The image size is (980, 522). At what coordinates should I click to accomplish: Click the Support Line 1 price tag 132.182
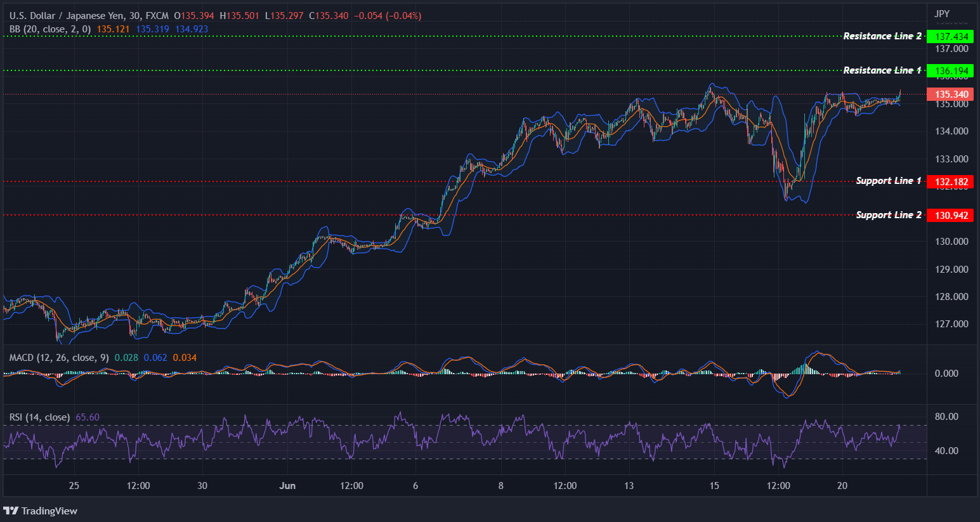(951, 181)
